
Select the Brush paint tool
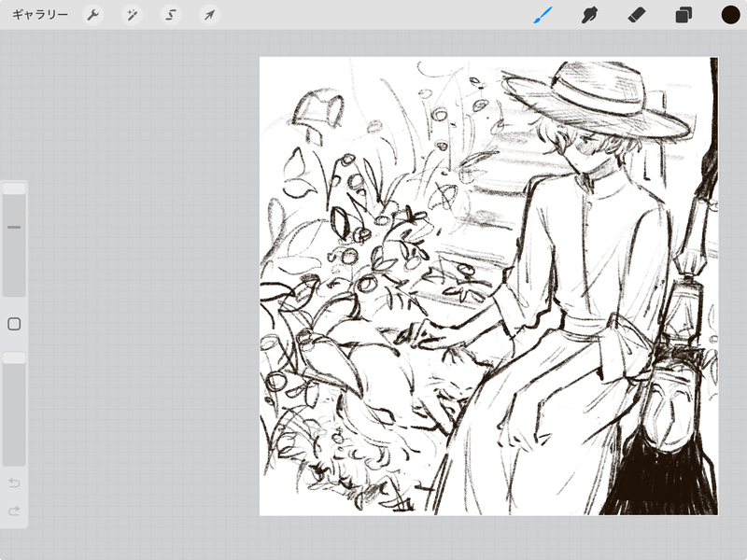coord(543,15)
